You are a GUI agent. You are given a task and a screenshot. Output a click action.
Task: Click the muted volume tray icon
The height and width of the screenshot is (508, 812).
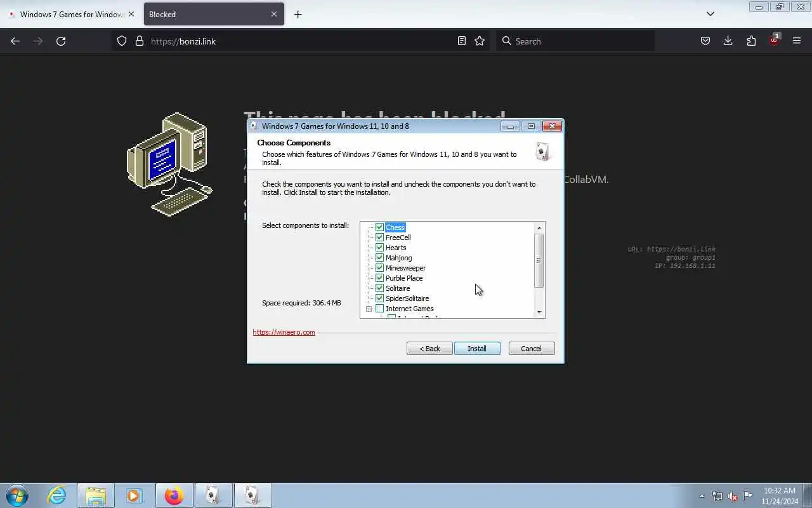tap(733, 496)
